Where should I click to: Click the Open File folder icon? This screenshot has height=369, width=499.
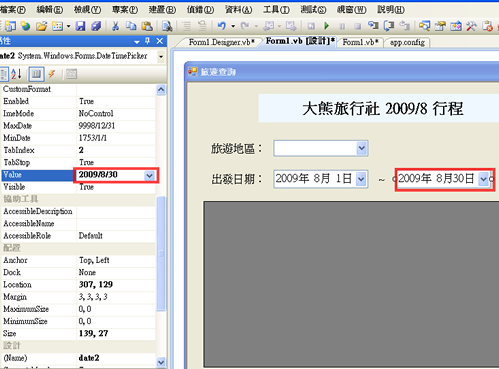point(41,26)
